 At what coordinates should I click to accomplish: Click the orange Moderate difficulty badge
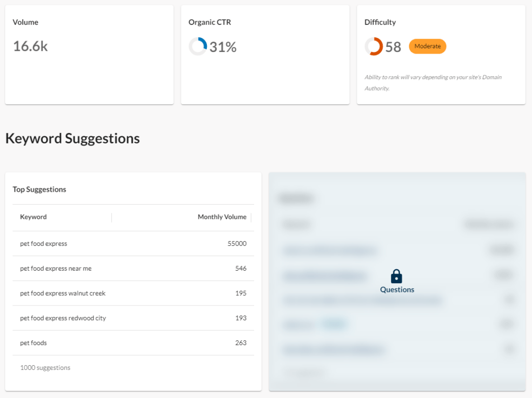click(x=427, y=46)
